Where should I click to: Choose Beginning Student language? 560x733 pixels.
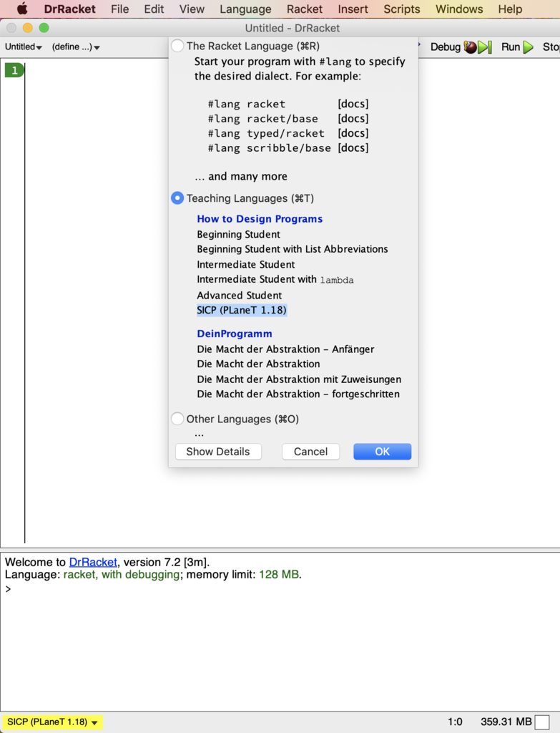pos(238,234)
